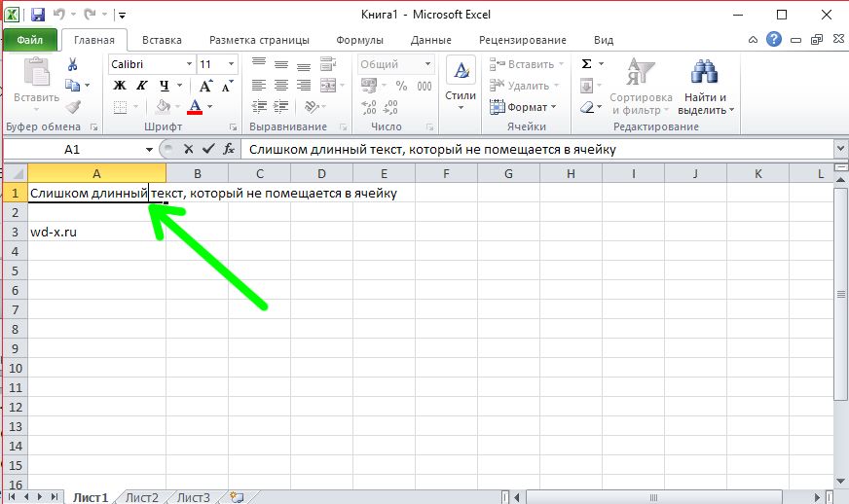The image size is (849, 504).
Task: Open the Общий number format dropdown
Action: coord(427,64)
